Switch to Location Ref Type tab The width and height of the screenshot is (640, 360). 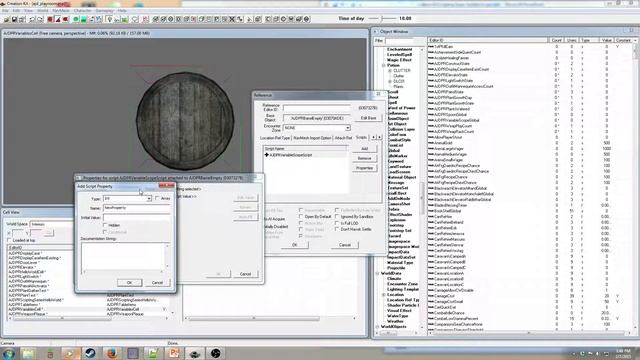[x=275, y=138]
